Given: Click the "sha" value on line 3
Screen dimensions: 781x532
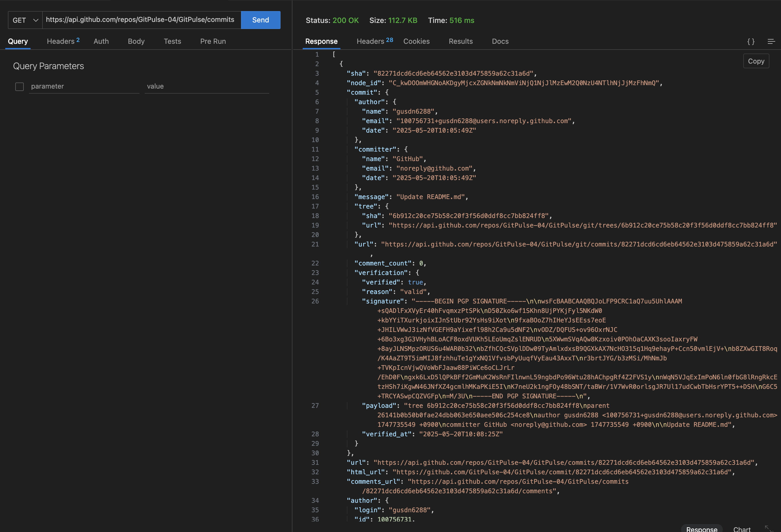Looking at the screenshot, I should (x=453, y=73).
